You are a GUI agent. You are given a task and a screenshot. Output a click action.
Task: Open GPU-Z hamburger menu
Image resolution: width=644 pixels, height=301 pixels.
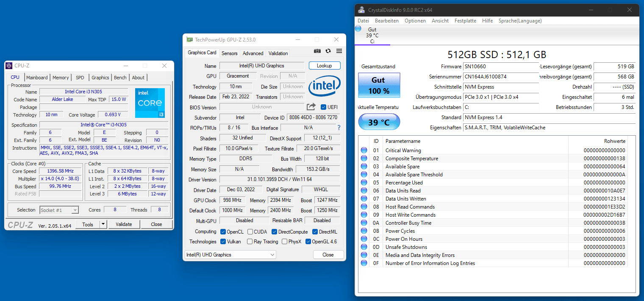[x=339, y=51]
